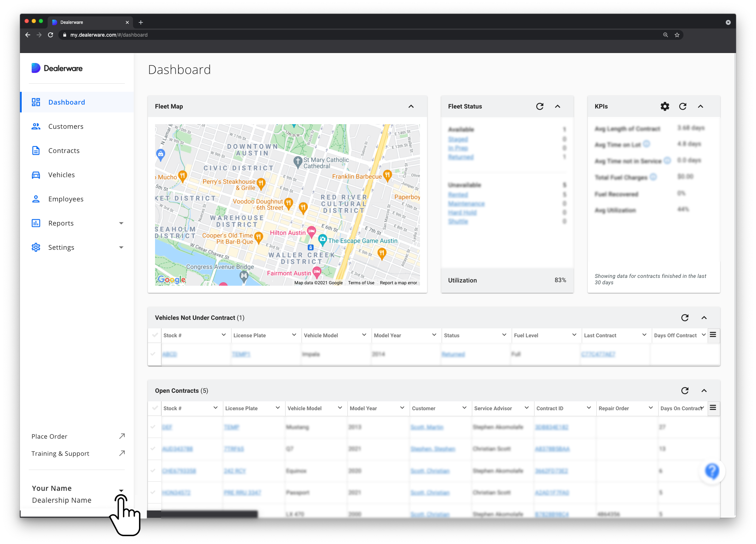This screenshot has height=544, width=756.
Task: Open Customer column dropdown in Open Contracts
Action: (x=464, y=408)
